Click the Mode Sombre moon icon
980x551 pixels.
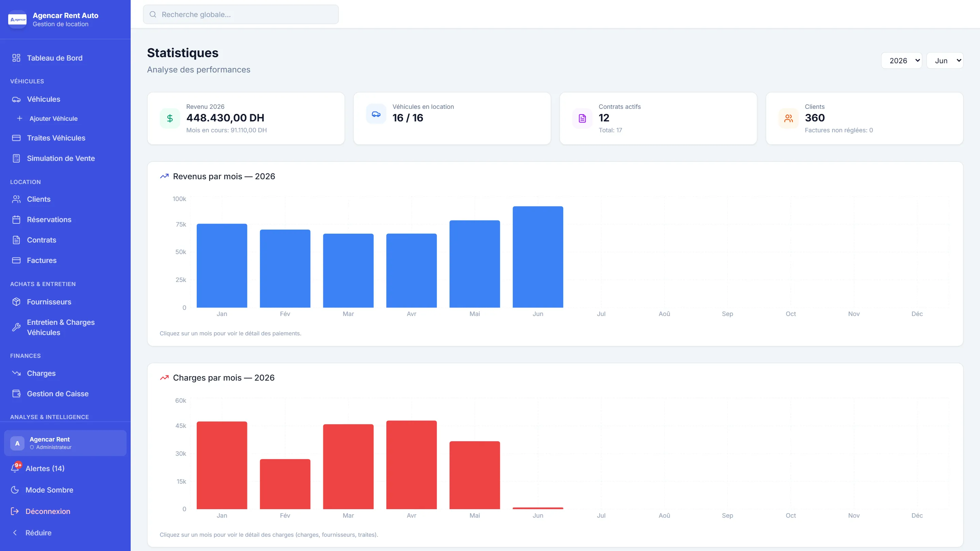(15, 490)
